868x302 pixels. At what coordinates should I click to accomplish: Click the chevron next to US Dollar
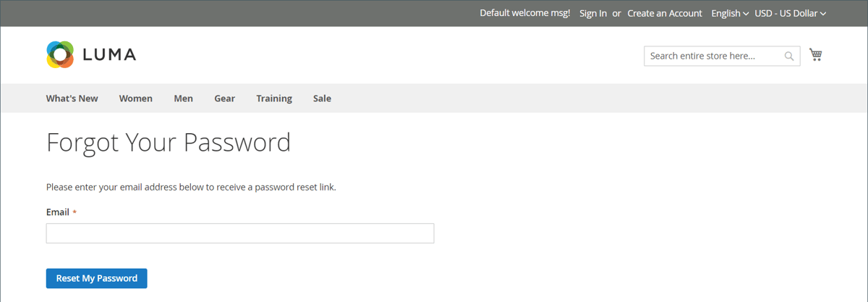tap(822, 14)
